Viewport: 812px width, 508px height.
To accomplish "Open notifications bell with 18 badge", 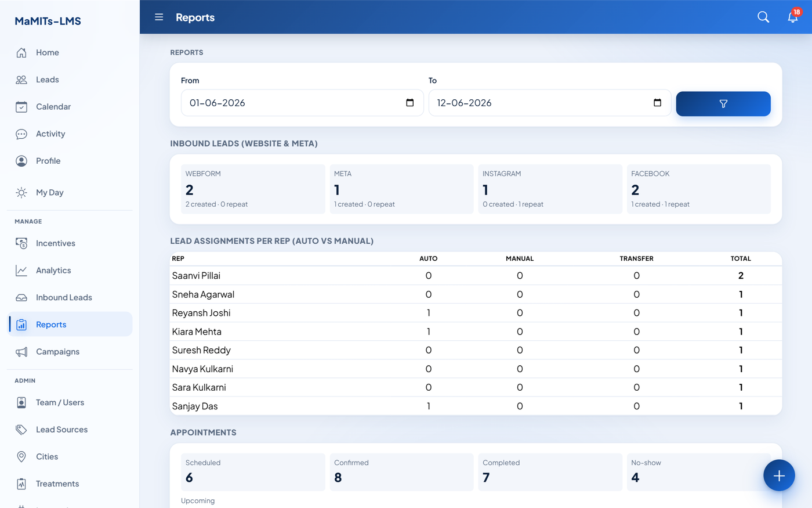I will (x=793, y=17).
